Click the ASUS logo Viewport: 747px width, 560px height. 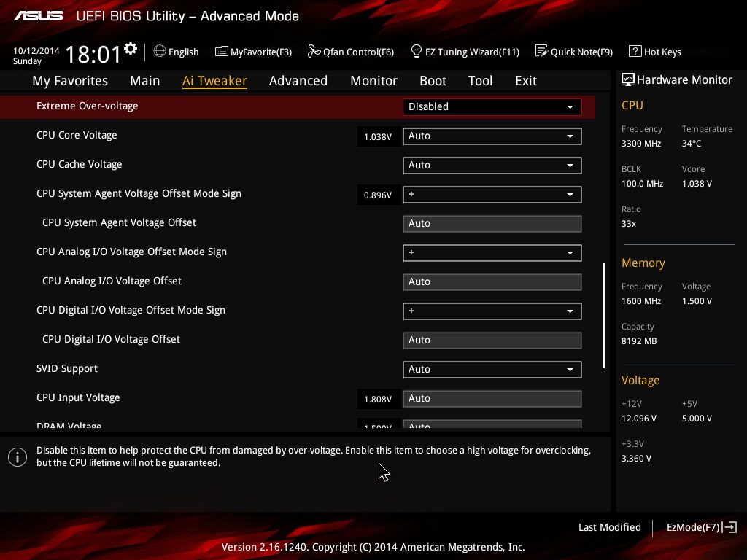38,16
